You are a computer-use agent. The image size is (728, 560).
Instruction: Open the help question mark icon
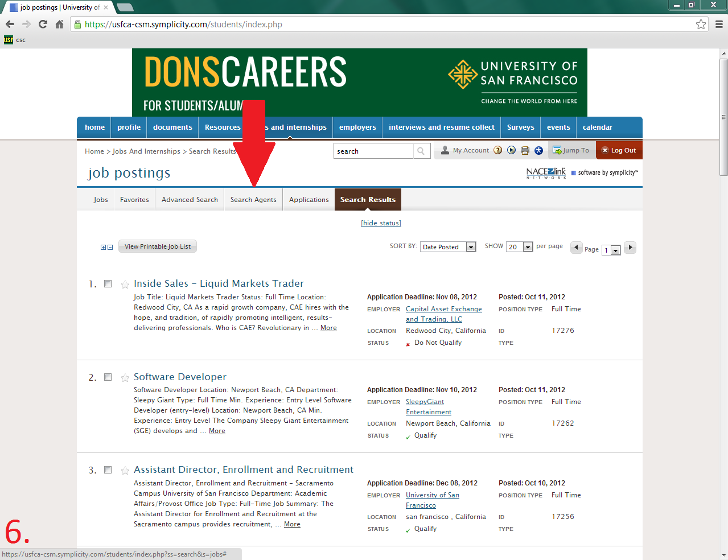click(498, 150)
